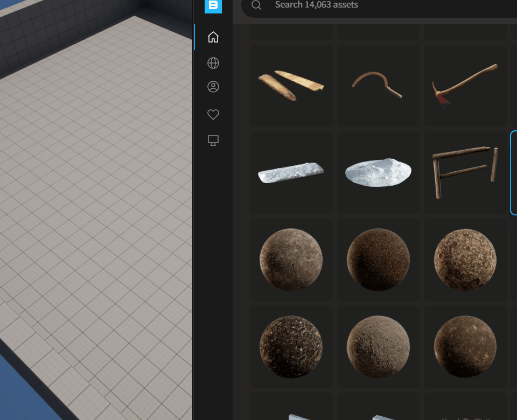Select the red pickaxe asset
The image size is (517, 420).
(465, 86)
